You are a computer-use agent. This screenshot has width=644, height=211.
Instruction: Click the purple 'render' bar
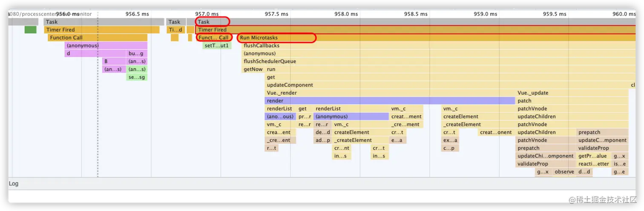pyautogui.click(x=390, y=101)
